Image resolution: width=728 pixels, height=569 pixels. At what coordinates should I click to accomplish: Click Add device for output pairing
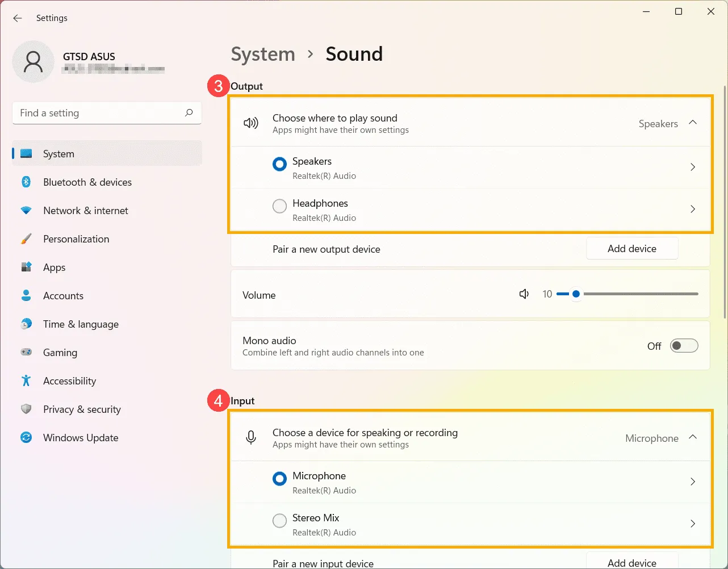click(x=631, y=249)
